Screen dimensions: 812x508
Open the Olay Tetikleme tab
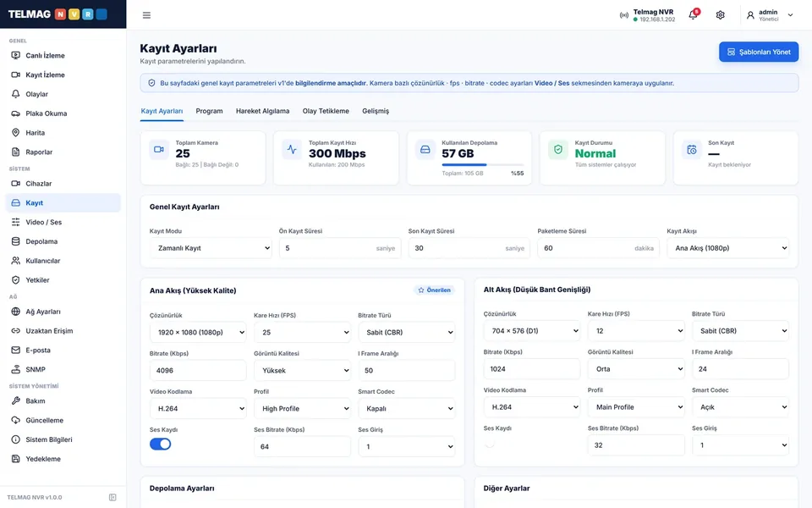pos(326,111)
